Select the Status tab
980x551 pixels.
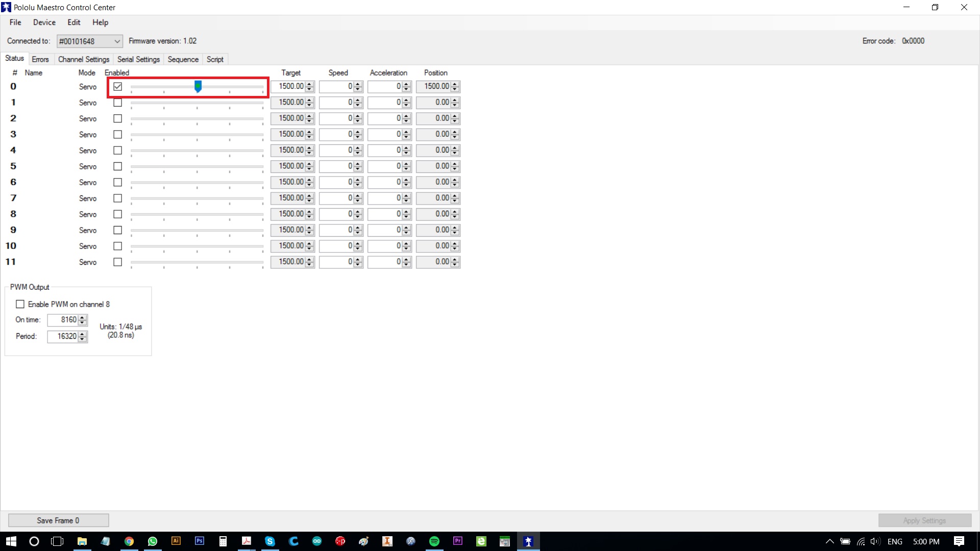click(x=14, y=59)
